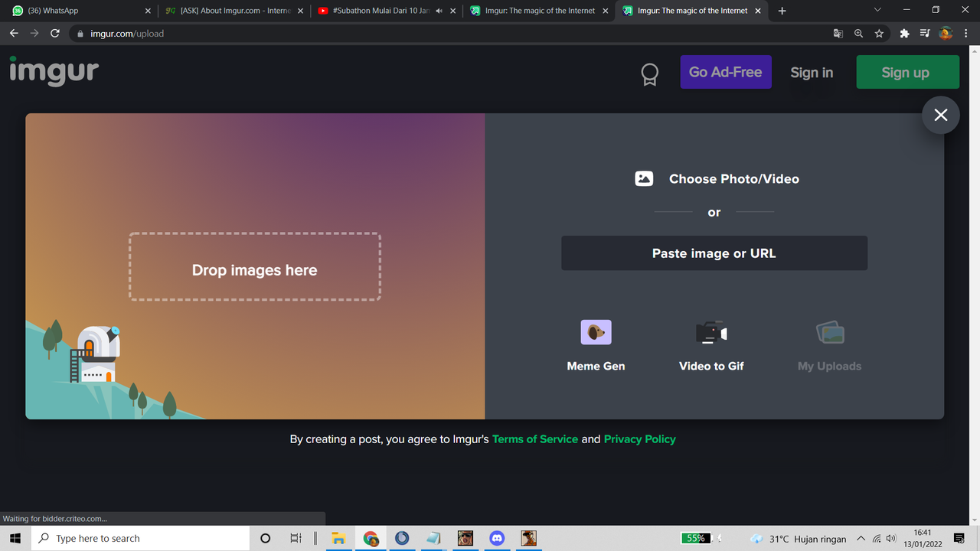Open Chrome from the taskbar

tap(371, 538)
